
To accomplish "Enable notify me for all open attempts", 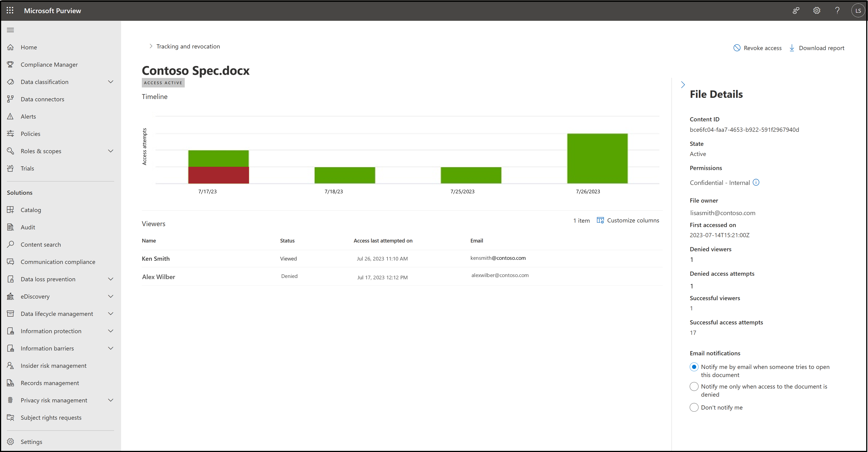I will pyautogui.click(x=694, y=366).
